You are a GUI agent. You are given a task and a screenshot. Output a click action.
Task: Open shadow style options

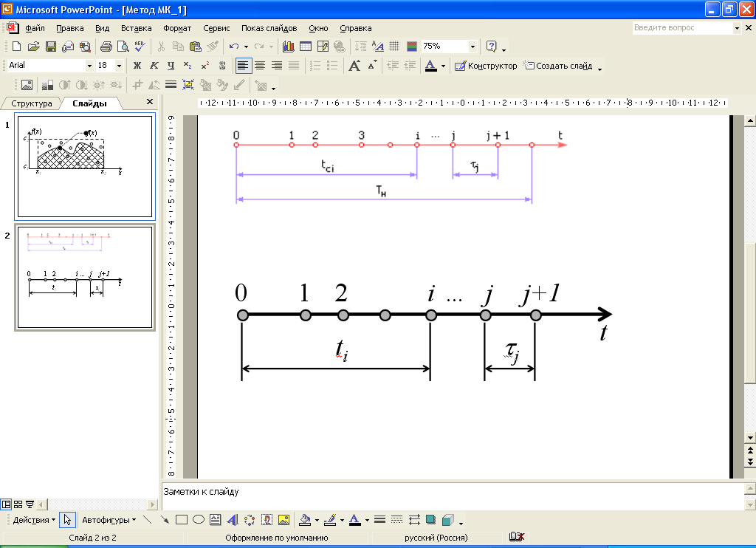pos(430,520)
